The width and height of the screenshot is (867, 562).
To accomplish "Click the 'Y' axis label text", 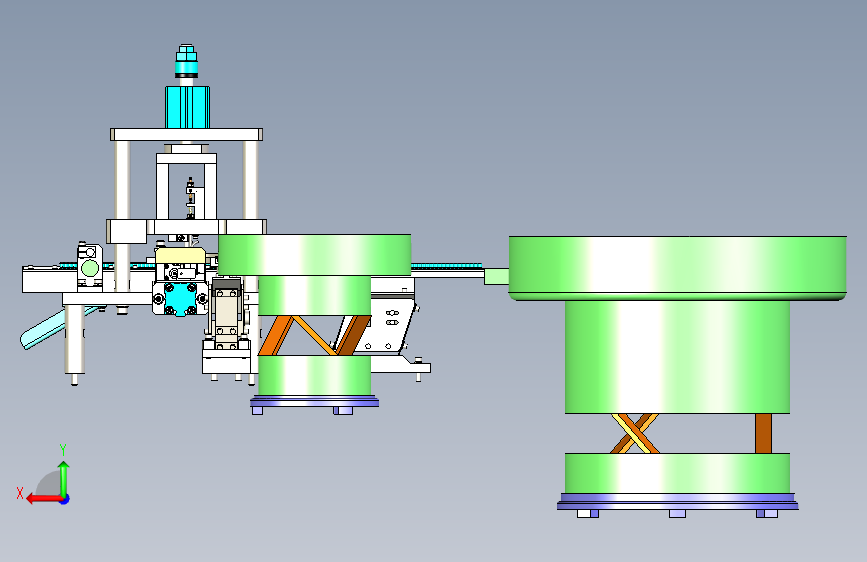I will click(x=63, y=450).
